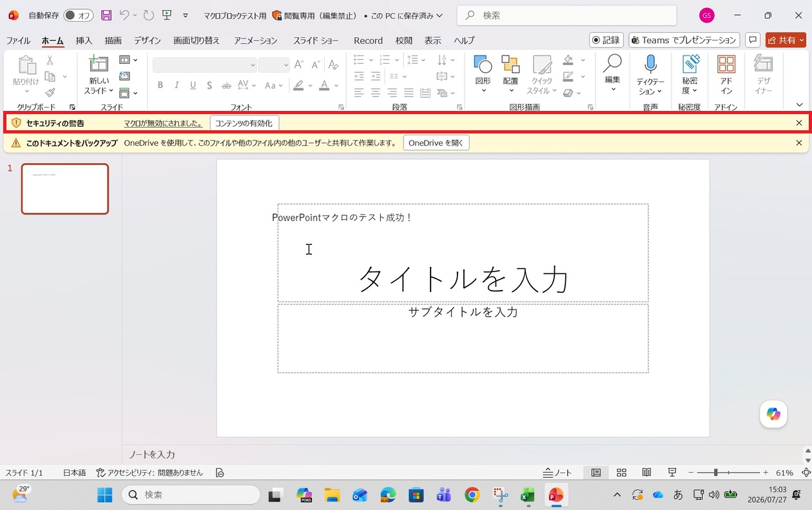Click マクロが無効にされました link
Screen dimensions: 812x510
tap(163, 123)
